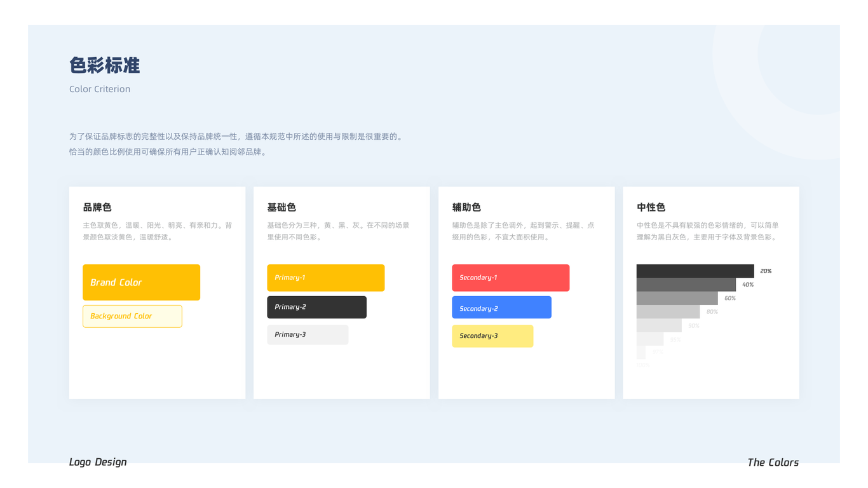Select the 90% light gray bar
Screen dimensions: 868x488
point(659,325)
